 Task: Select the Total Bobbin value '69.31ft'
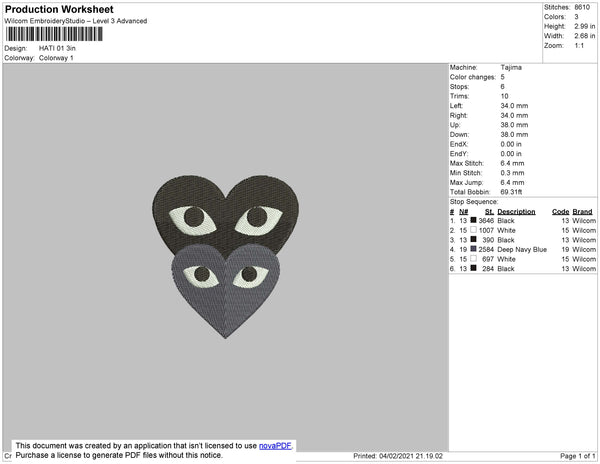pyautogui.click(x=511, y=192)
